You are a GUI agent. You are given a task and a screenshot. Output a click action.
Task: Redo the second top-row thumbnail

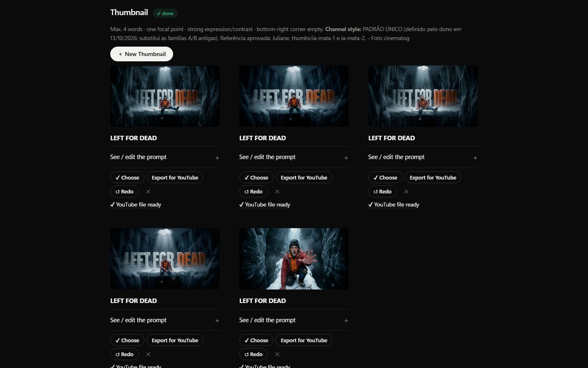pos(254,191)
